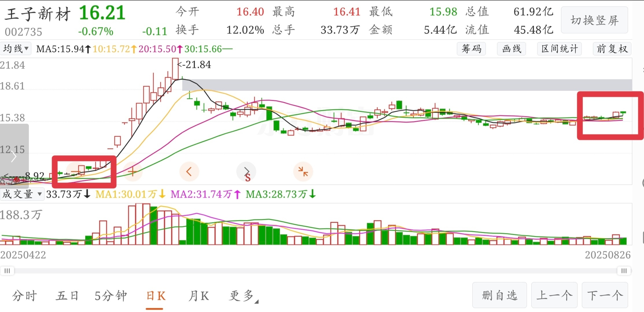644x312 pixels.
Task: Click the 今开 16.40 opening price
Action: pos(250,12)
